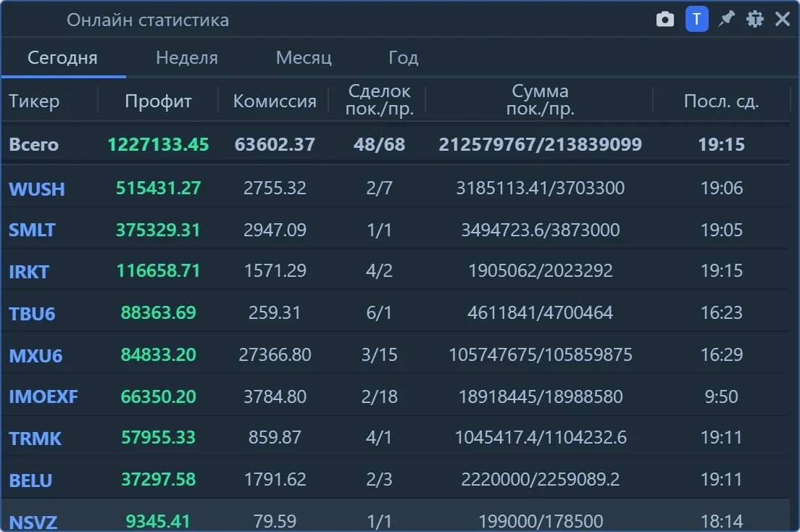Take a screenshot with the camera icon

664,20
